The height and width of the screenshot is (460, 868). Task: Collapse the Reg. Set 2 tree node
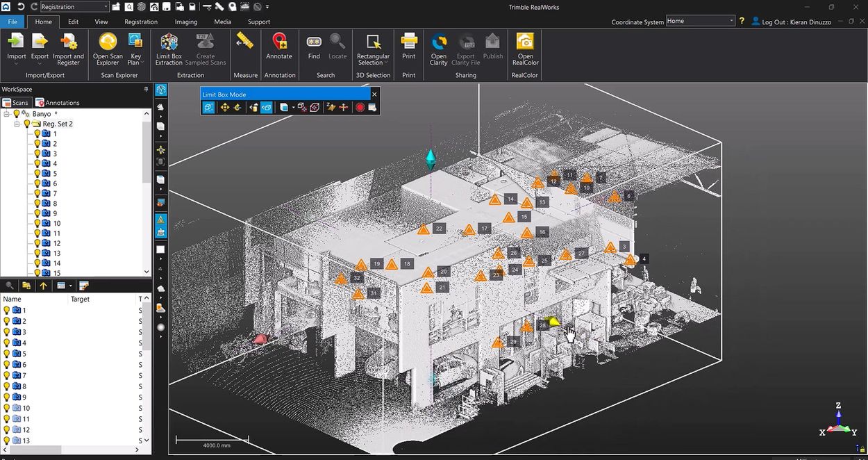[x=16, y=123]
